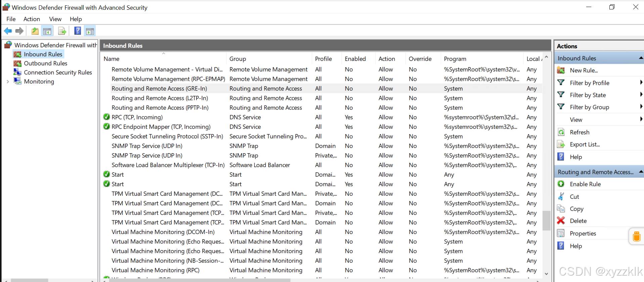Click the Connection Security Rules icon

pyautogui.click(x=17, y=72)
